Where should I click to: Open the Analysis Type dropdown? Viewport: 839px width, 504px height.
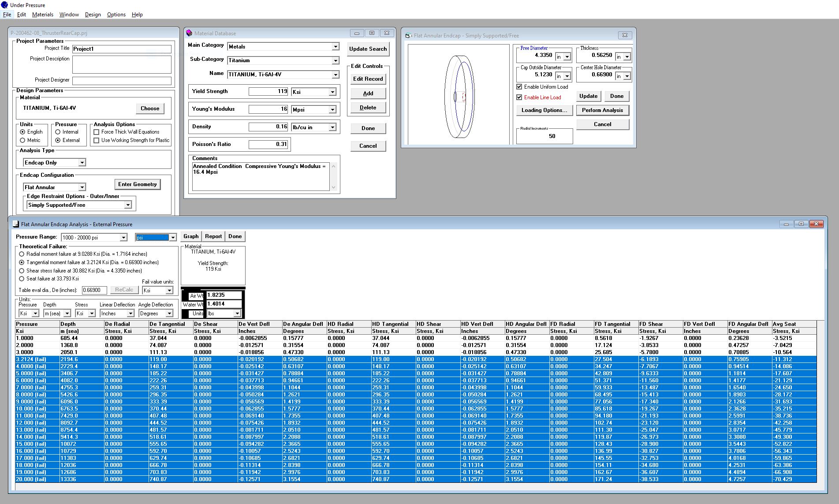point(82,163)
